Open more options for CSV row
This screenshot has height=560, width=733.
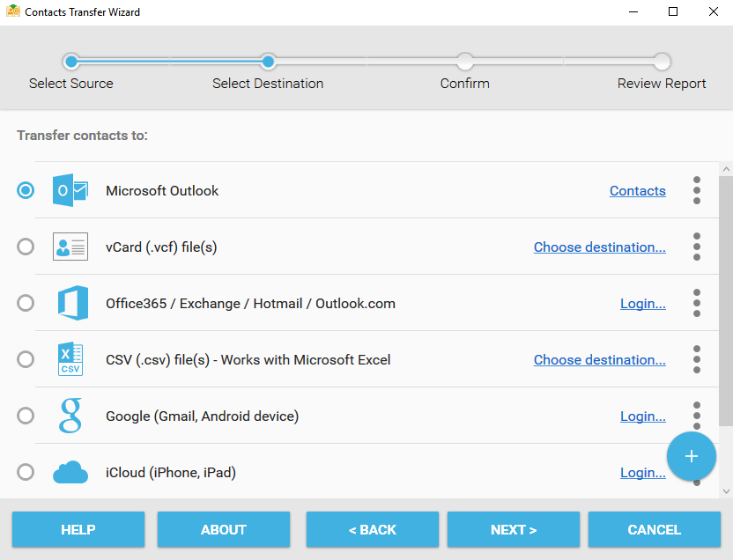697,359
